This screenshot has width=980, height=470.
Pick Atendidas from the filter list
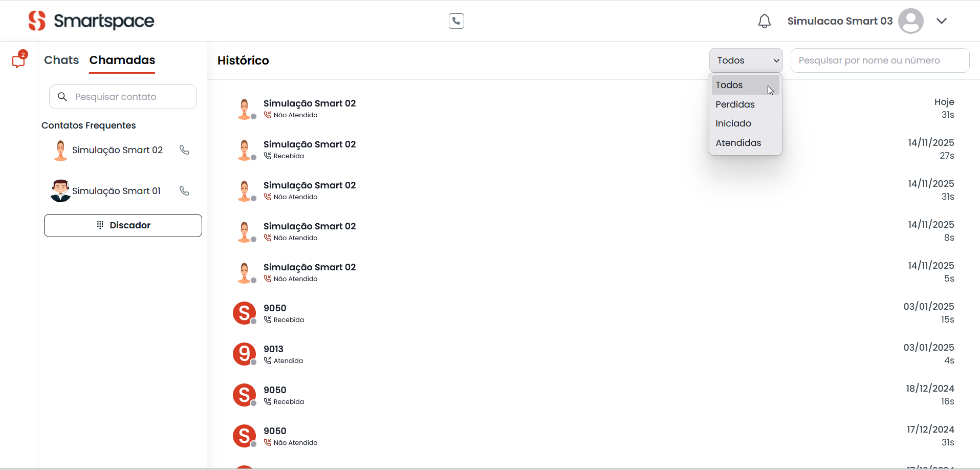738,143
